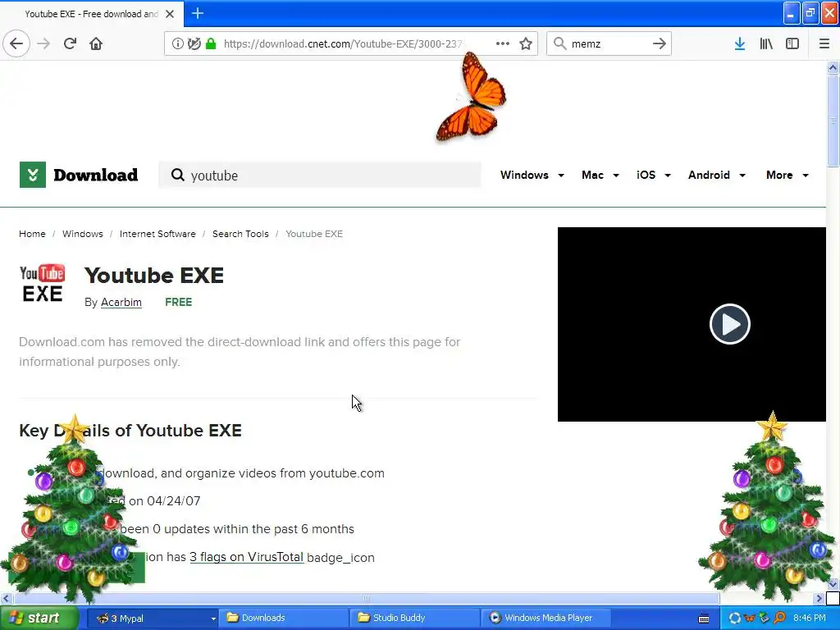840x630 pixels.
Task: Open a new tab with plus
Action: 198,13
